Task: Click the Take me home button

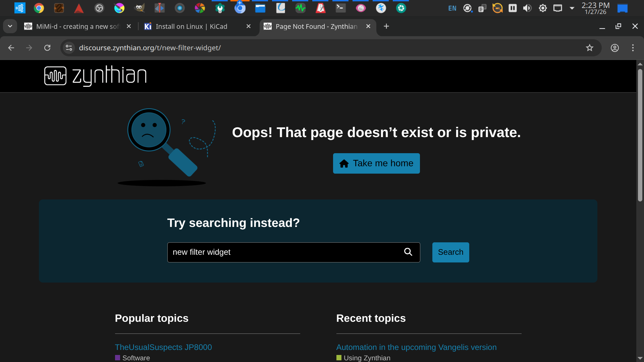Action: [376, 163]
